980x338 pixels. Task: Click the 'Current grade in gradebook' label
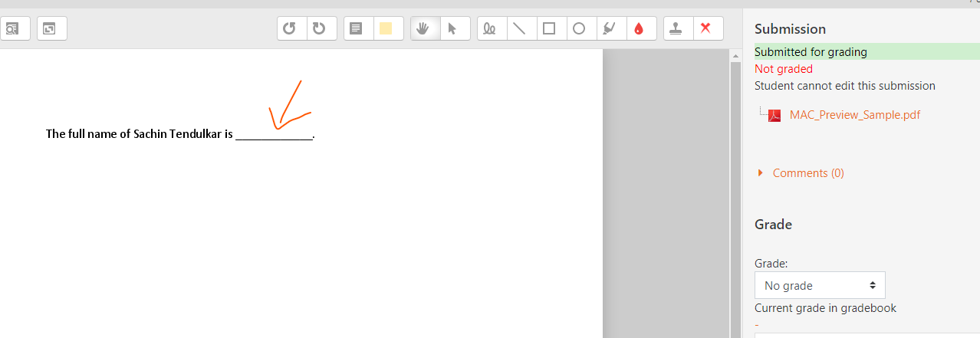click(825, 308)
